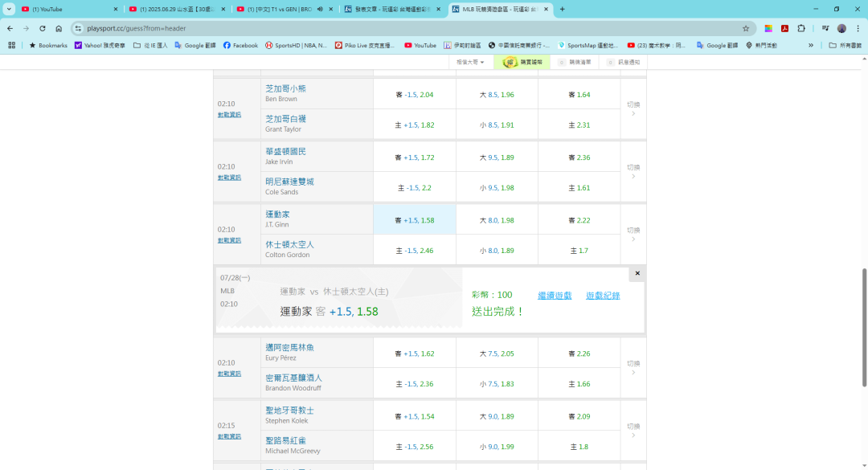The image size is (868, 470).
Task: Close the bet confirmation panel
Action: (637, 274)
